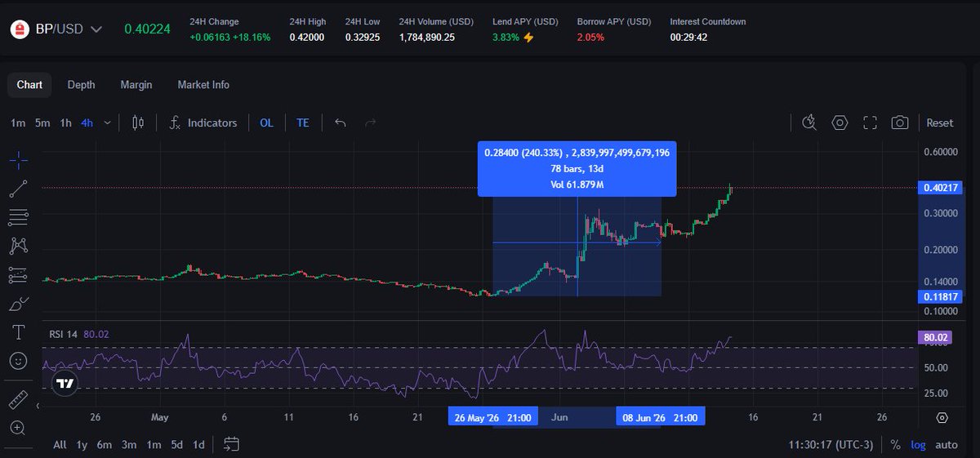Set date range to 1y
This screenshot has width=980, height=458.
pyautogui.click(x=82, y=445)
